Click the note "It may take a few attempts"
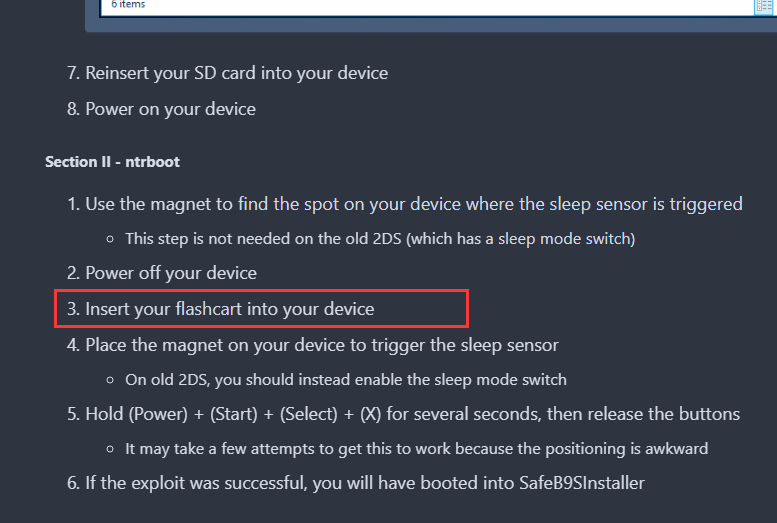Screen dimensions: 777x523 coord(416,449)
